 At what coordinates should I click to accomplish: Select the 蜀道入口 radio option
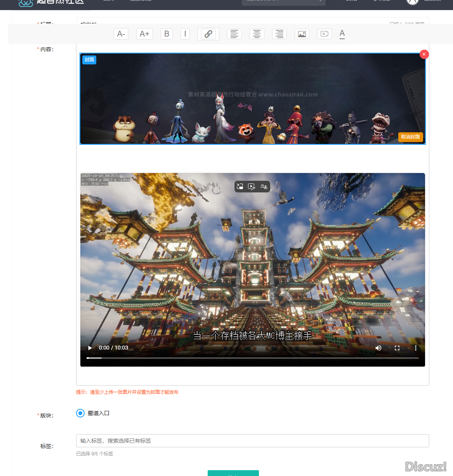[x=80, y=413]
